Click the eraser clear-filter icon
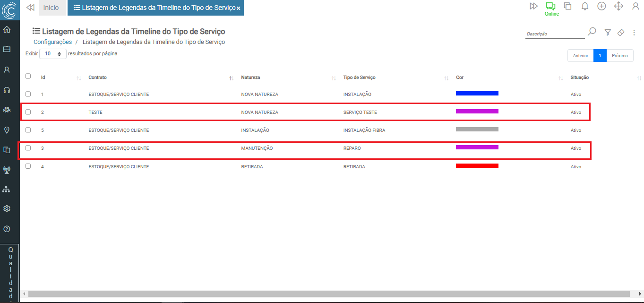Screen dimensions: 644x303 click(x=621, y=32)
